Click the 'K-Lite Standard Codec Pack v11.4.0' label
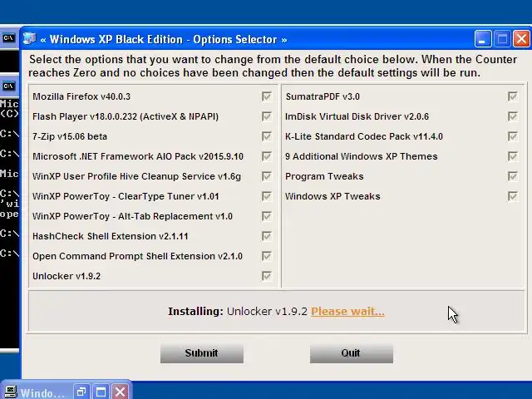 pos(364,136)
